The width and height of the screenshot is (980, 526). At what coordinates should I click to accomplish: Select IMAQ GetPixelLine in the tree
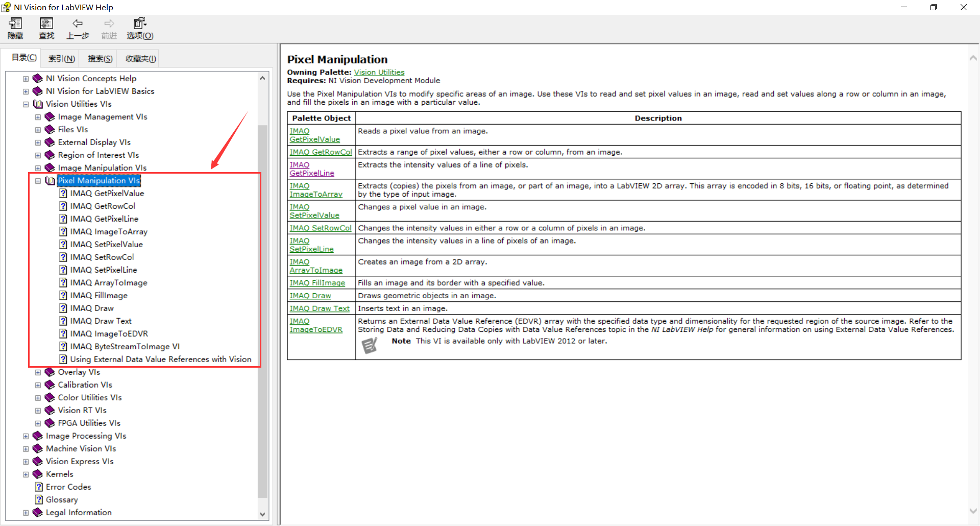tap(104, 219)
